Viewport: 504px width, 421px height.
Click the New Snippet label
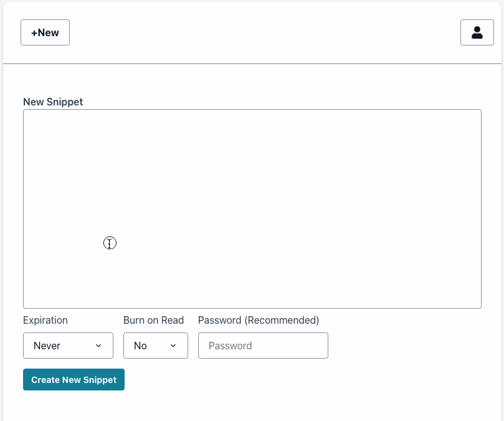(52, 102)
